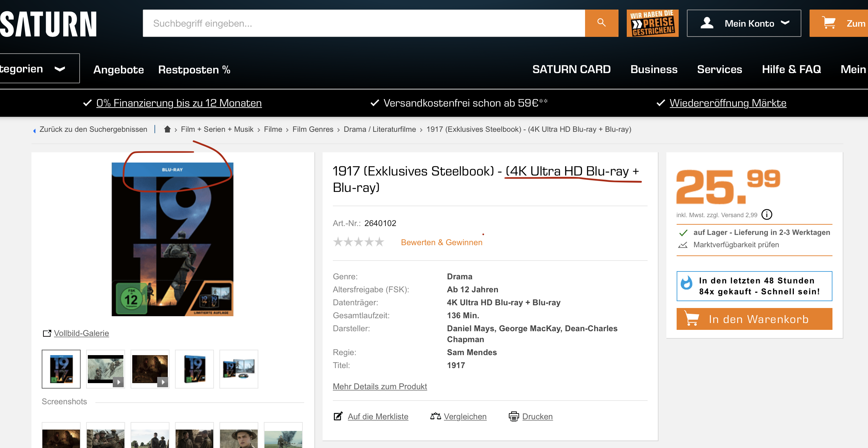Click the printer icon
This screenshot has height=448, width=868.
click(514, 416)
